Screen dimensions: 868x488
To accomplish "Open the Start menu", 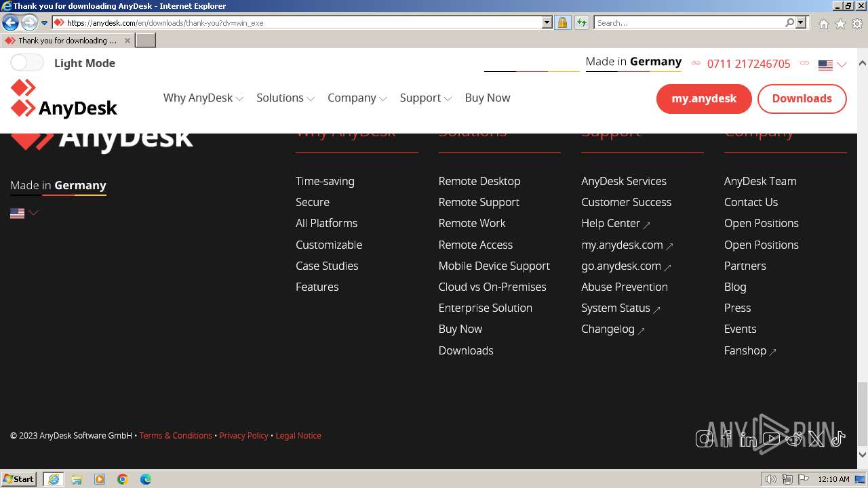I will point(19,479).
